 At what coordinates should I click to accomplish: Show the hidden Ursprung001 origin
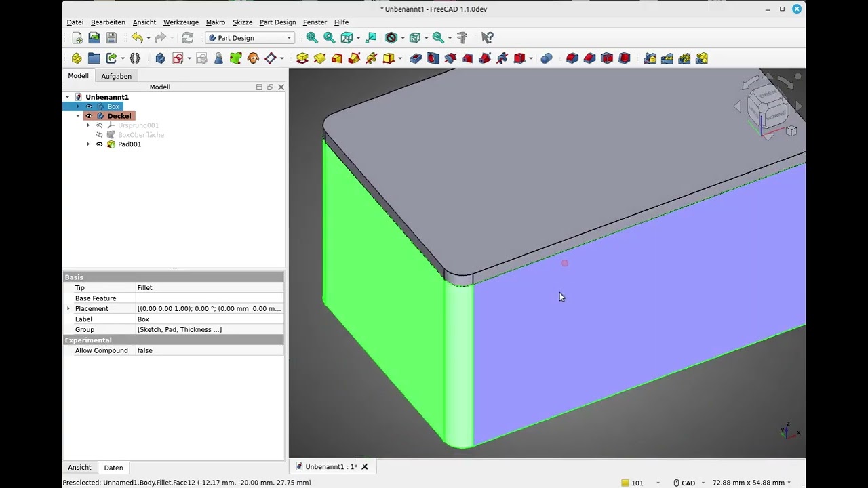click(x=100, y=125)
